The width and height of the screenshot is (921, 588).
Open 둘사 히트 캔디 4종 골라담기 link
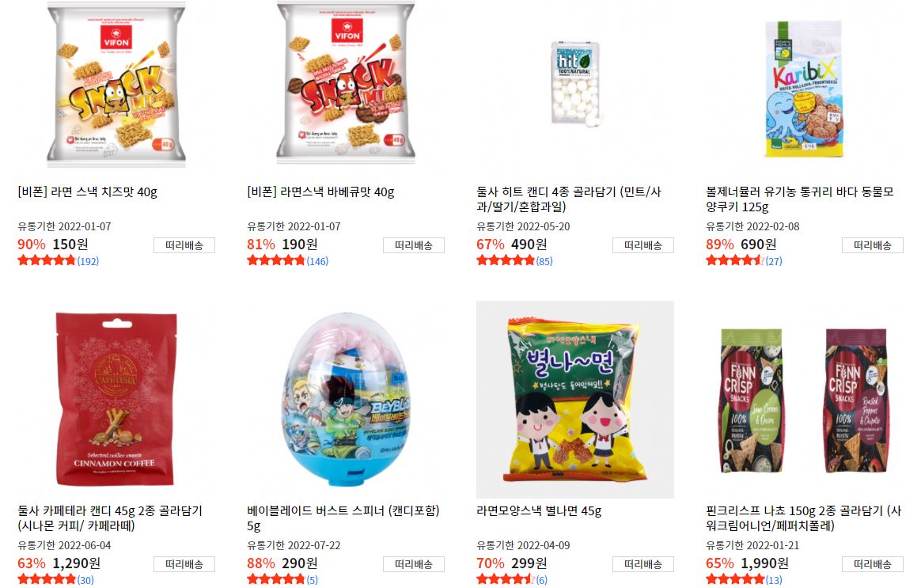pyautogui.click(x=569, y=199)
